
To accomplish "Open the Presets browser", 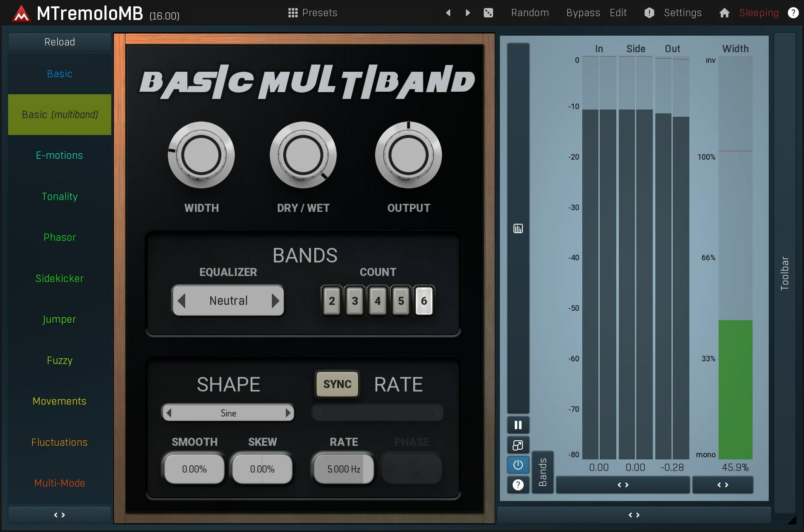I will coord(313,13).
